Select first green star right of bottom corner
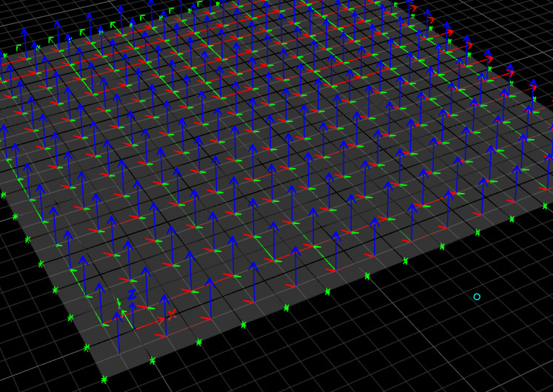 pos(153,361)
